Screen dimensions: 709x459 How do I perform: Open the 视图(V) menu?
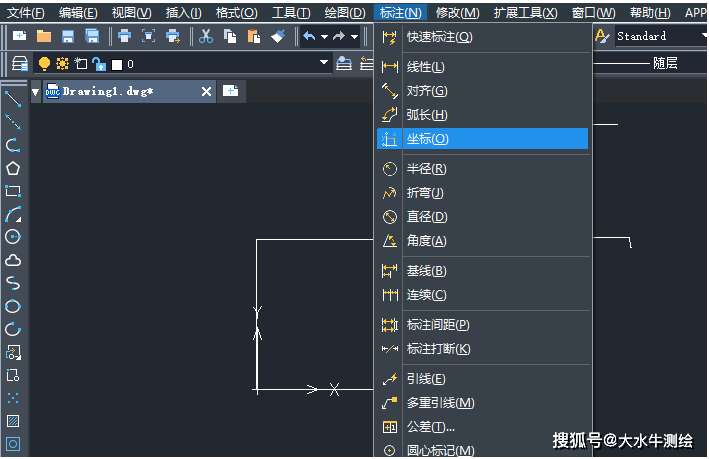[132, 13]
